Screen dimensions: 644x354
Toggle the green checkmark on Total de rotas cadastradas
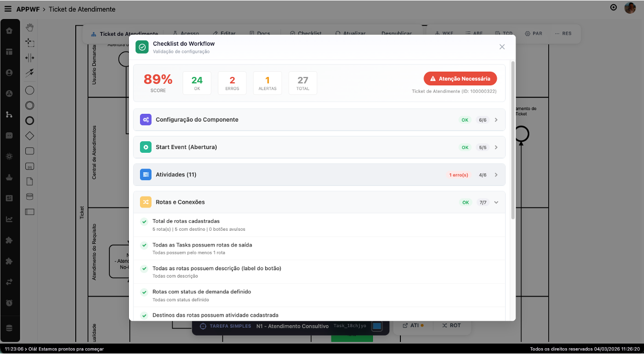144,221
